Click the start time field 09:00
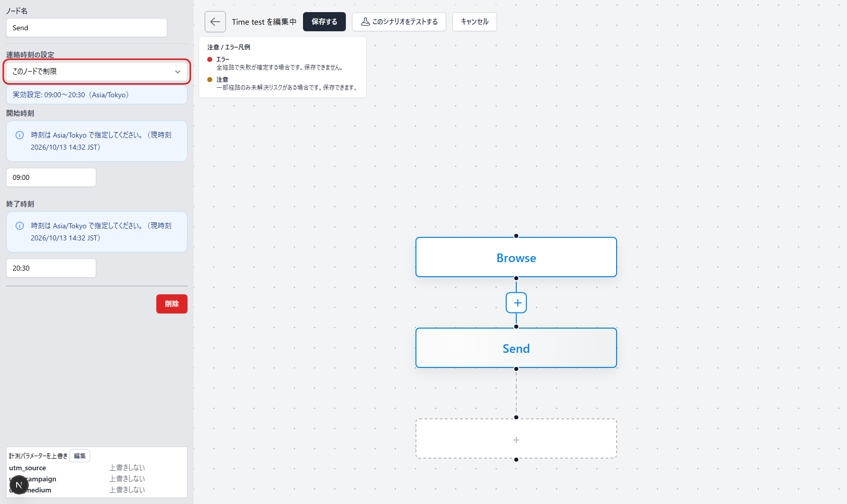The width and height of the screenshot is (847, 504). click(x=51, y=177)
